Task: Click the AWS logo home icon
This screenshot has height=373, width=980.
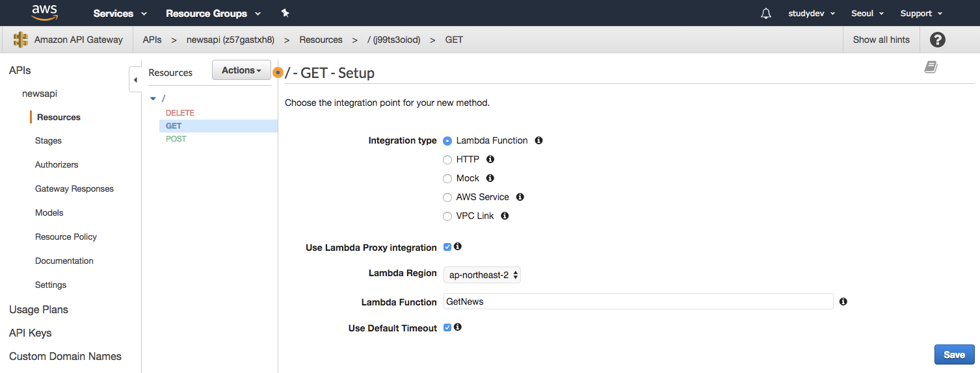Action: coord(44,12)
